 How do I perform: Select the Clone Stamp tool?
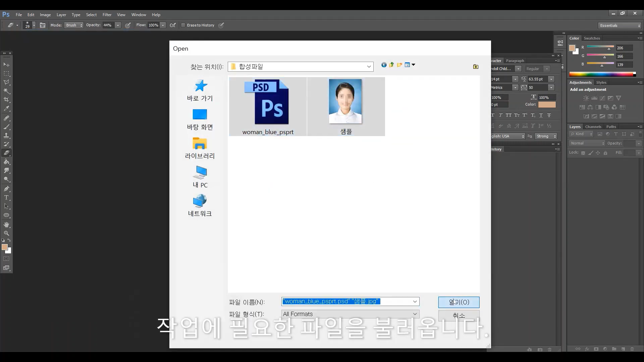pos(6,135)
